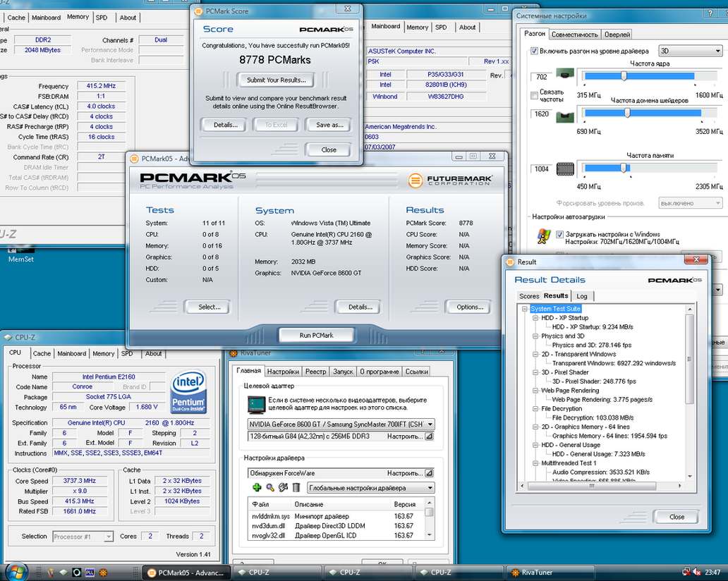Screen dimensions: 728x581
Task: Click Submit Your Results button
Action: coord(277,80)
